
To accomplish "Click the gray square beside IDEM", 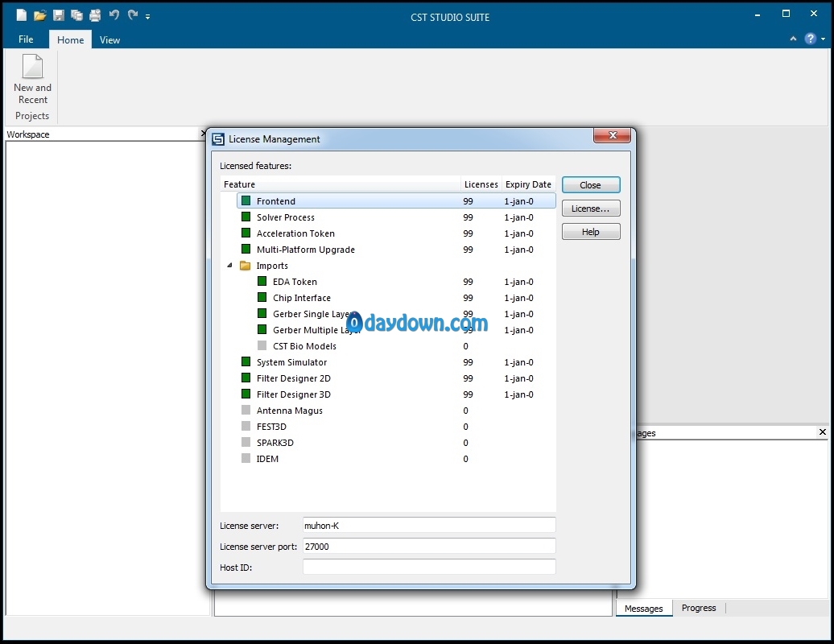I will (246, 458).
